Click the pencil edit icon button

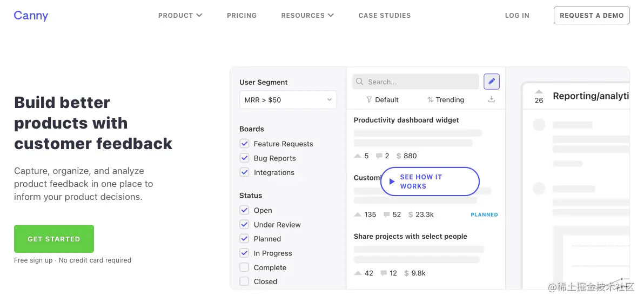click(x=491, y=82)
